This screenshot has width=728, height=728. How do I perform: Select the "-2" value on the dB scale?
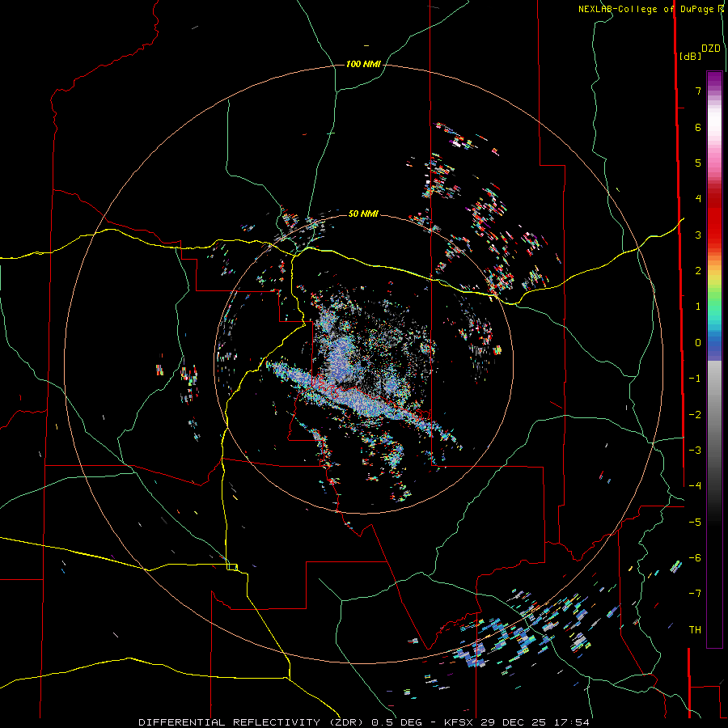coord(695,415)
